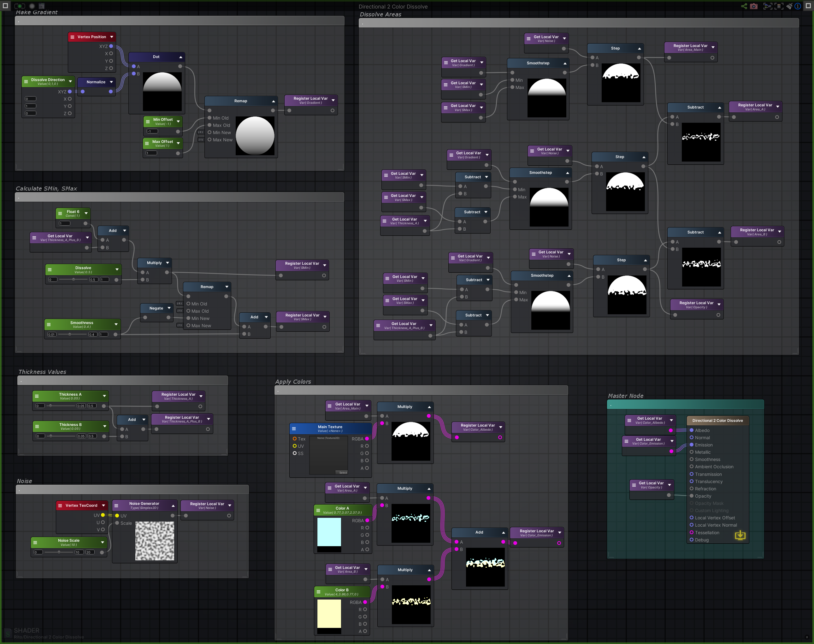Open shader info via the blue info icon
Screen dimensions: 814x644
pyautogui.click(x=798, y=6)
